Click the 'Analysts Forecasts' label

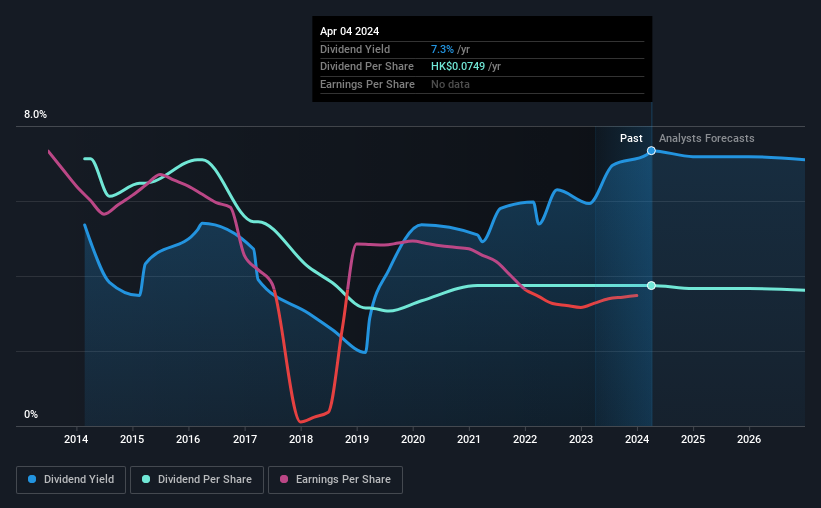pos(706,138)
